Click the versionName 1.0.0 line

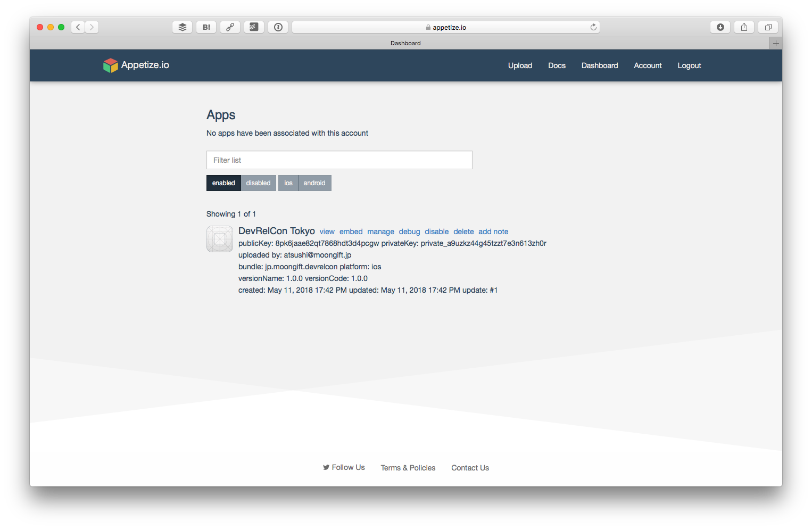pyautogui.click(x=303, y=278)
